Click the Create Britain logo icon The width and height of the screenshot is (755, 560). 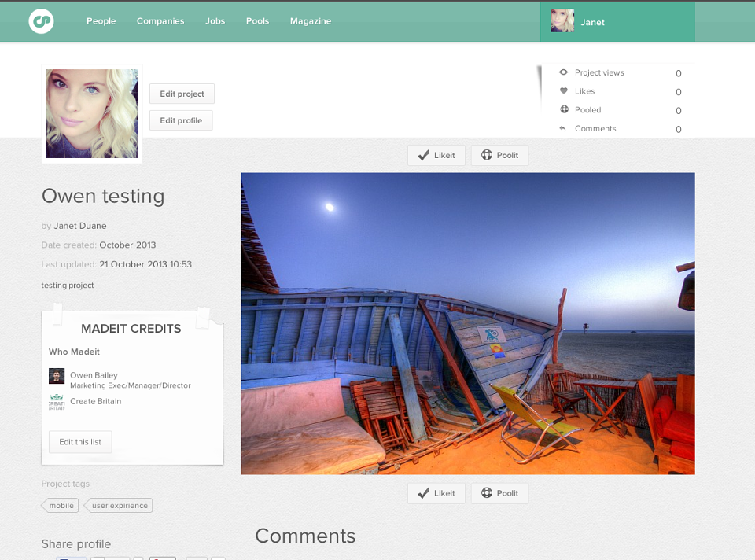tap(57, 402)
